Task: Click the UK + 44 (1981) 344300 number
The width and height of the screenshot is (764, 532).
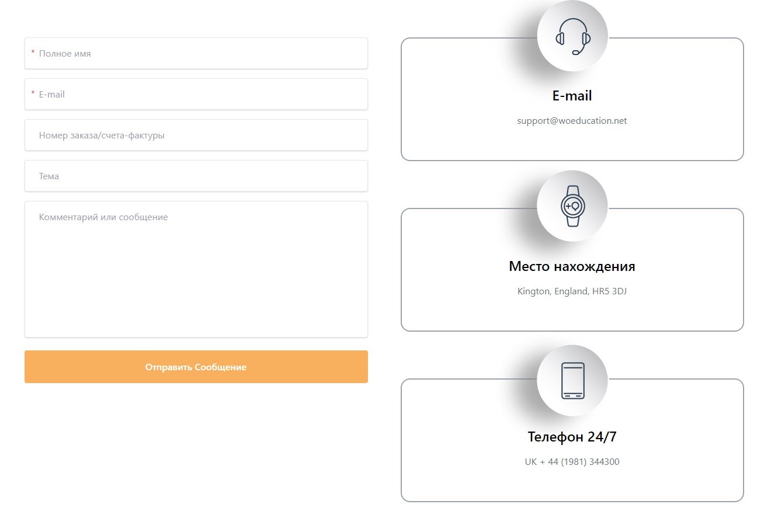Action: coord(572,462)
